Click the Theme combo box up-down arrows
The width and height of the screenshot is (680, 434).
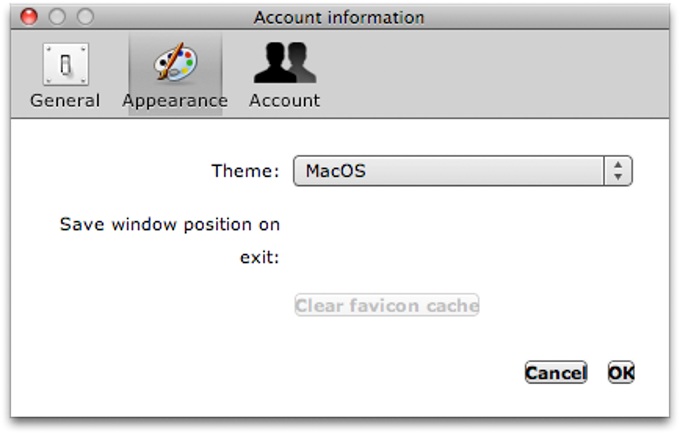click(618, 171)
